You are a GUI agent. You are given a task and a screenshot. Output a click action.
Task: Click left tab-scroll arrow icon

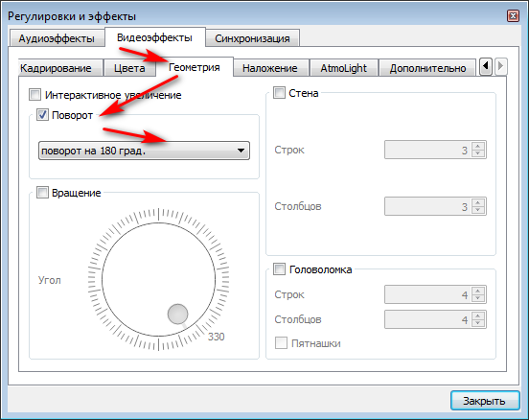[x=486, y=66]
